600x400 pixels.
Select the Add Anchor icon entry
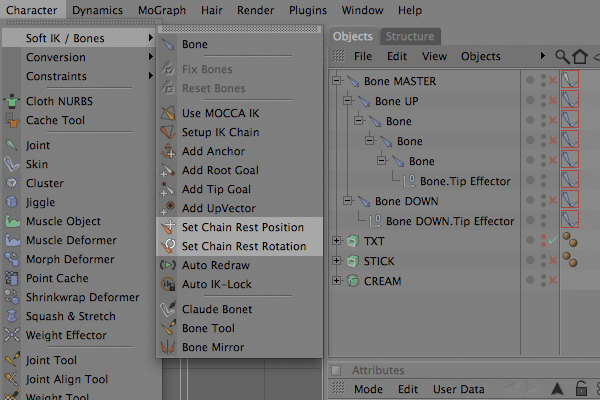point(168,151)
